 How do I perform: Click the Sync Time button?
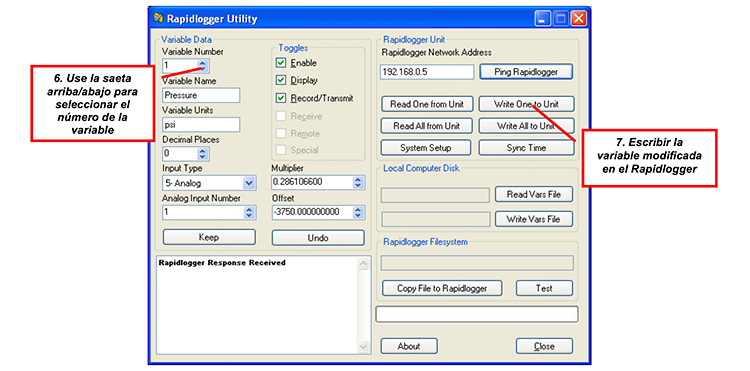pyautogui.click(x=526, y=148)
